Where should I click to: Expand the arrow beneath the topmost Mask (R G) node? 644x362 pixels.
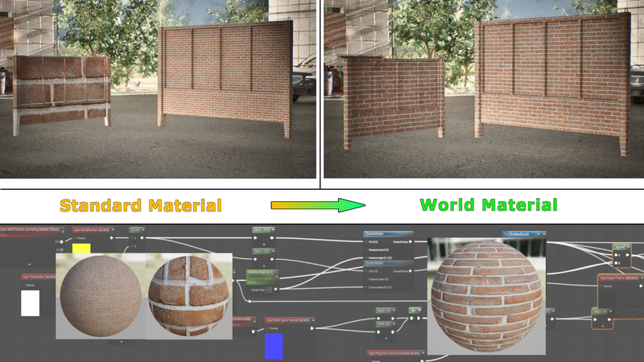point(264,245)
